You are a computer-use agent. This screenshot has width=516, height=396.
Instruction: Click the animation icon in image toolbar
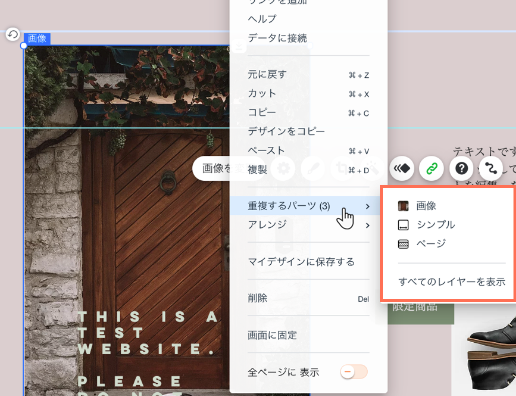402,169
